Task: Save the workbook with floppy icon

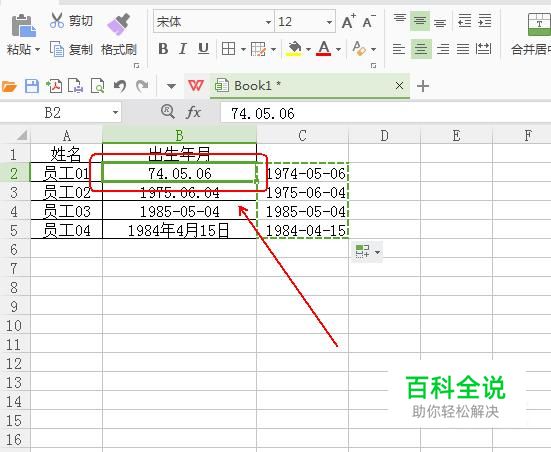Action: 32,86
